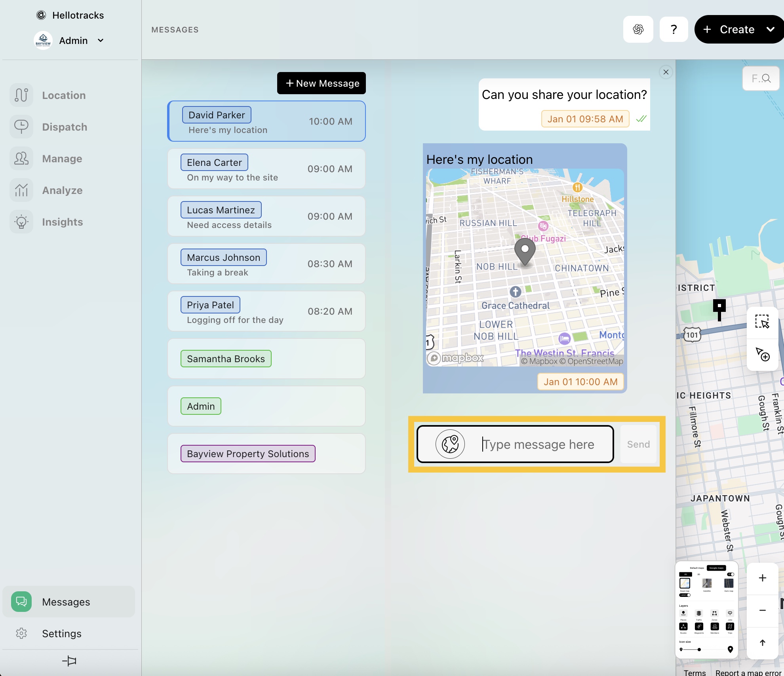Click the New Message button
The height and width of the screenshot is (676, 784).
[x=322, y=83]
